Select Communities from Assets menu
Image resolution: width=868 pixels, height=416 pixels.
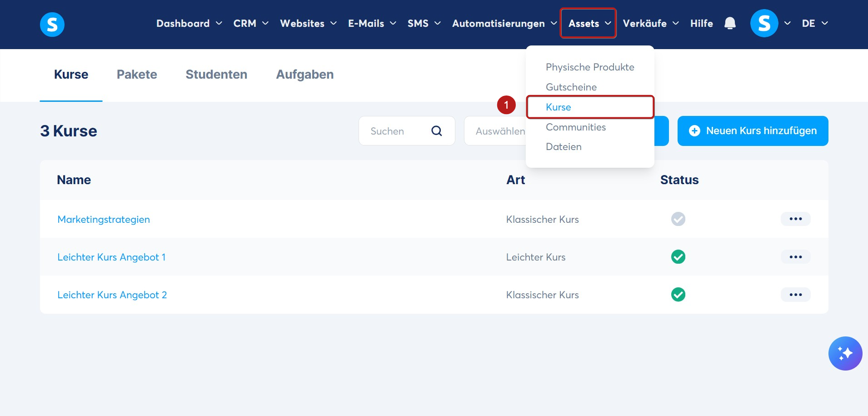(x=576, y=127)
